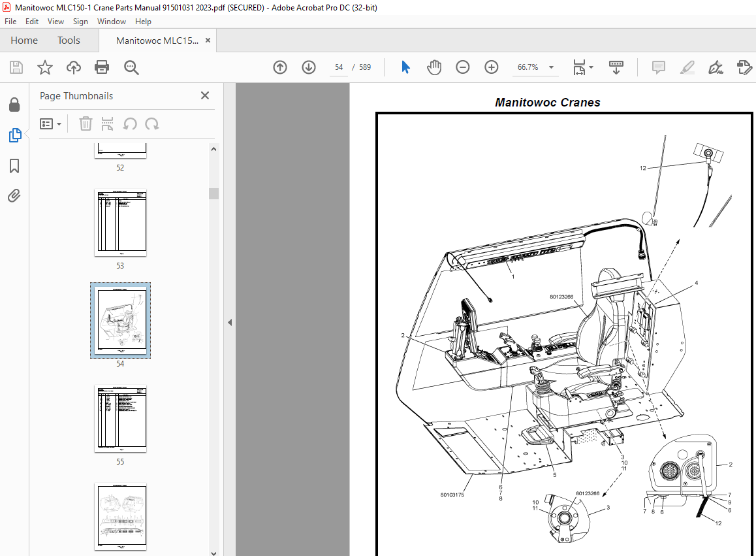Click thumbnail scrollbar up arrow
Screen dimensions: 756x556
pyautogui.click(x=213, y=149)
